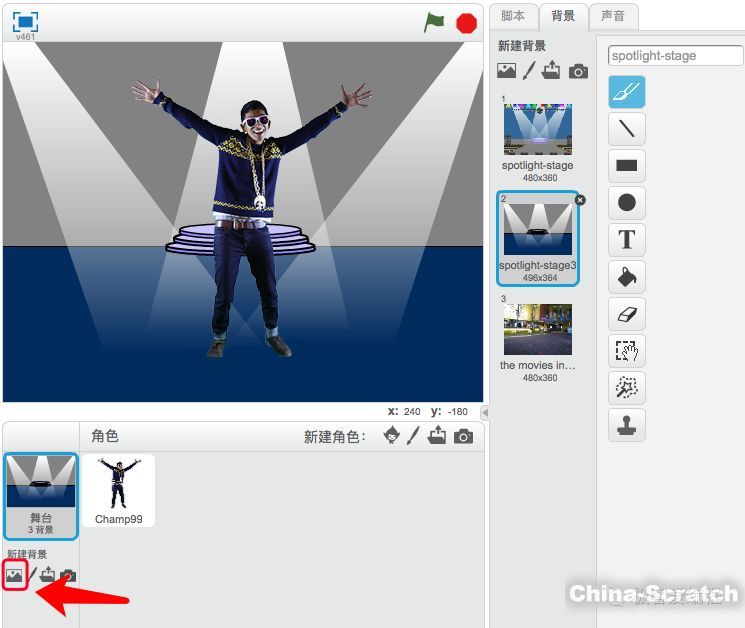
Task: Select the Champ99 sprite
Action: (119, 490)
